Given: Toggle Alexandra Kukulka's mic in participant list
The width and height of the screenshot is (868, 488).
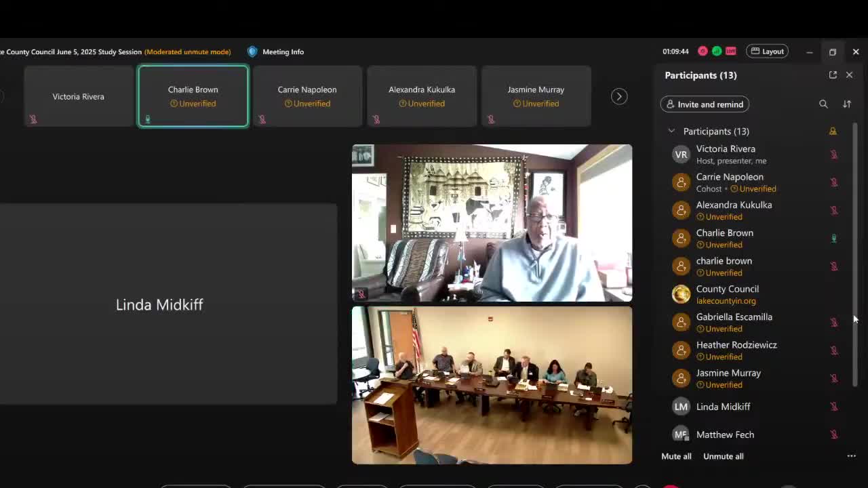Looking at the screenshot, I should point(834,210).
